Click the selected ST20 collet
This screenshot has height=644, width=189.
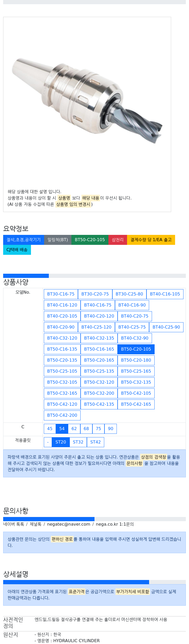pyautogui.click(x=61, y=442)
